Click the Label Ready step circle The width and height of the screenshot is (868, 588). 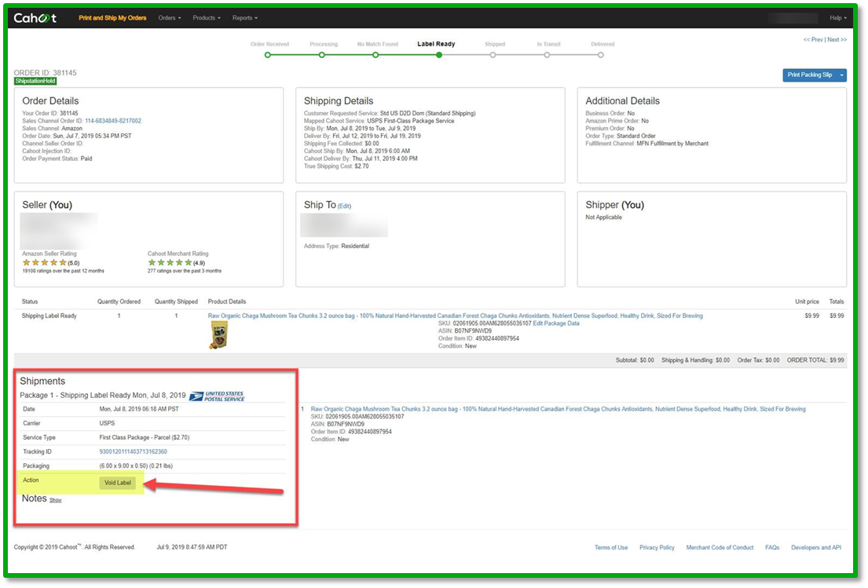point(439,55)
